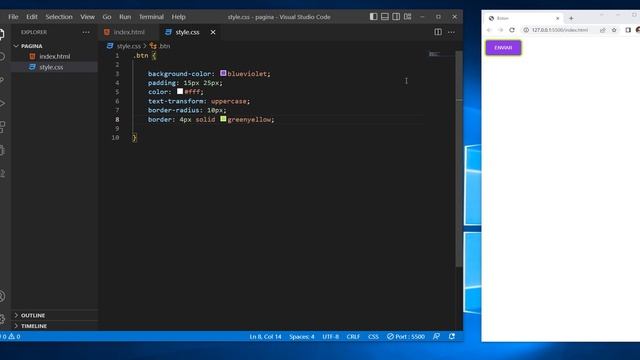Select the CSS language mode entry

[373, 336]
